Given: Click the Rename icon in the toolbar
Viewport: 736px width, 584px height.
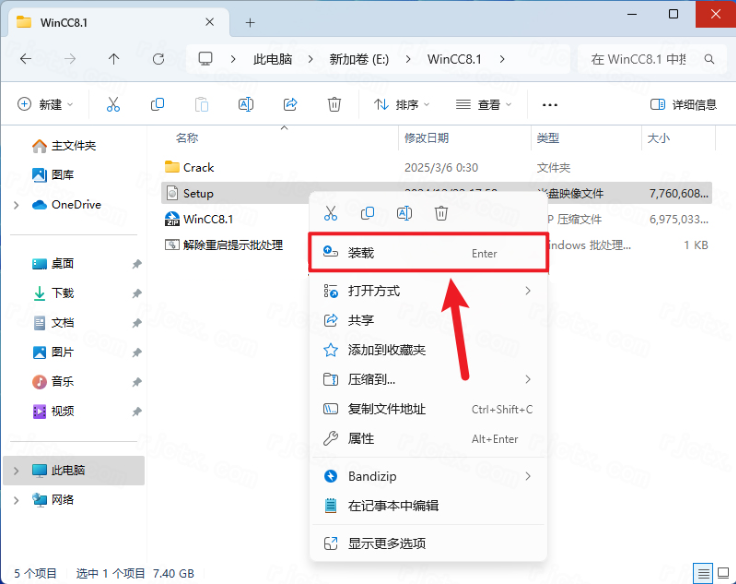Looking at the screenshot, I should [246, 104].
